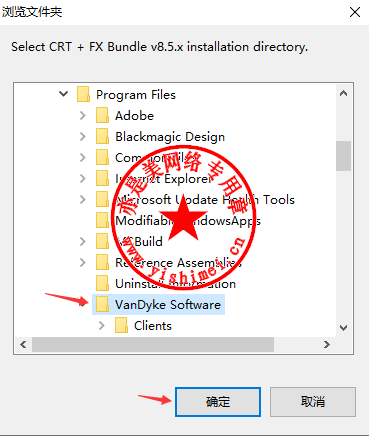This screenshot has width=369, height=436.
Task: Click the vertical scrollbar up arrow
Action: tap(343, 94)
